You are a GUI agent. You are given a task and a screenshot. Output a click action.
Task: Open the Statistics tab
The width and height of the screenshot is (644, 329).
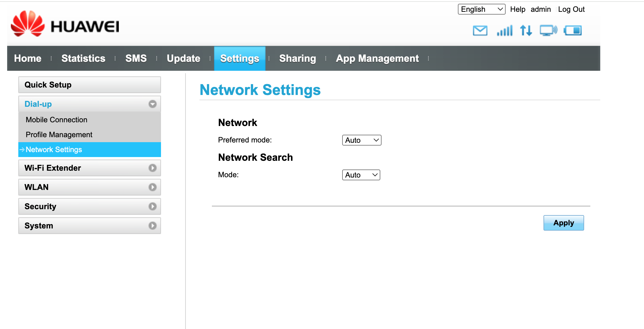(83, 58)
